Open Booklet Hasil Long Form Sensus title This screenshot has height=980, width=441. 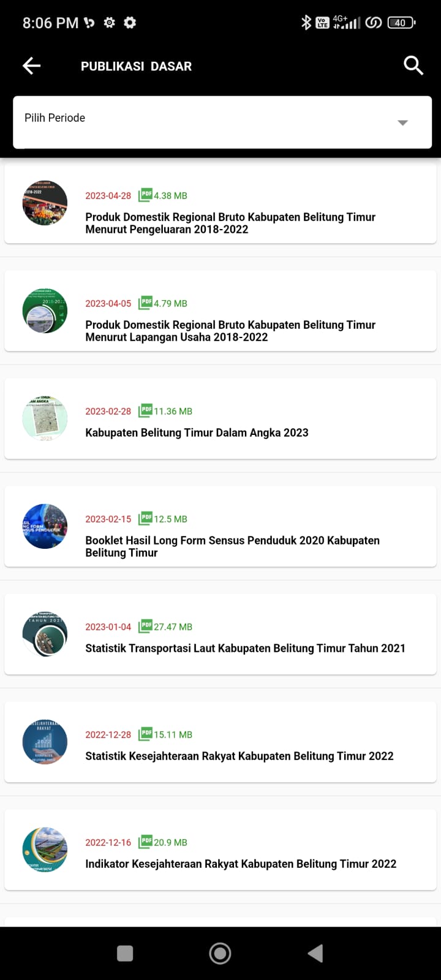(x=232, y=546)
